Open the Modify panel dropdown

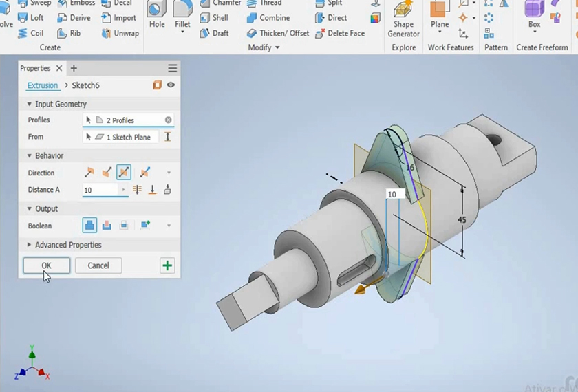click(x=277, y=47)
